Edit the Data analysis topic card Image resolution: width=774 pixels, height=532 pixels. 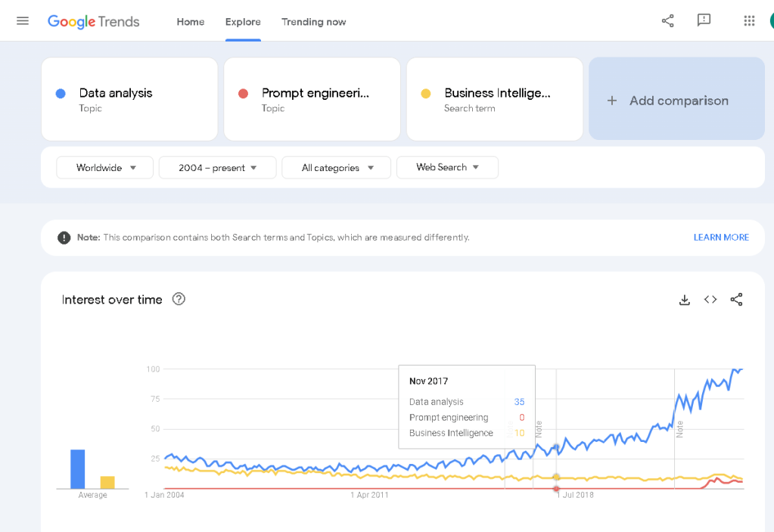point(129,99)
